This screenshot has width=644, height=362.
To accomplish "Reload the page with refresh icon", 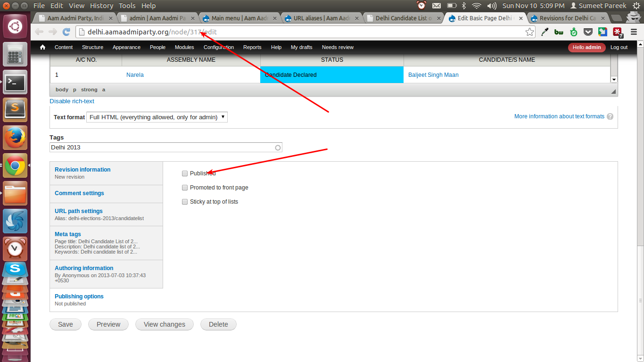I will pos(66,32).
